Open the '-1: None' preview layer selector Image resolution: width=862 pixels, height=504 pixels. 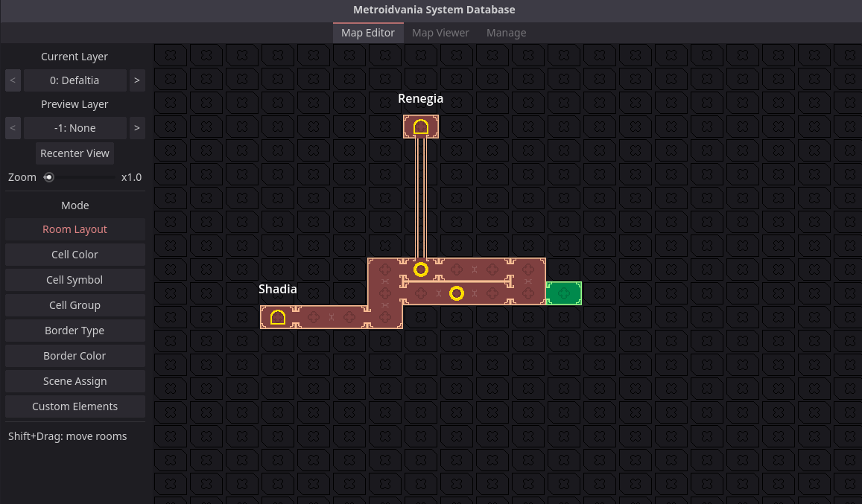tap(75, 128)
